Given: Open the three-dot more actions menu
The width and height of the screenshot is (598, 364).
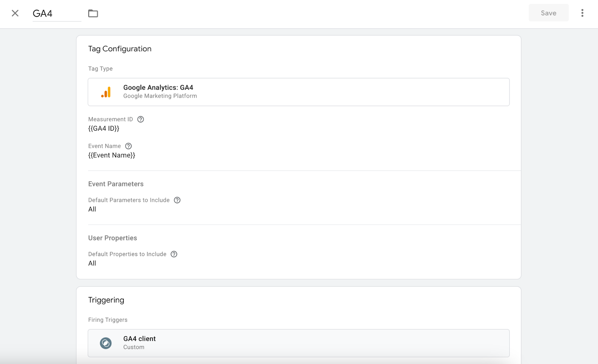Looking at the screenshot, I should (x=582, y=13).
